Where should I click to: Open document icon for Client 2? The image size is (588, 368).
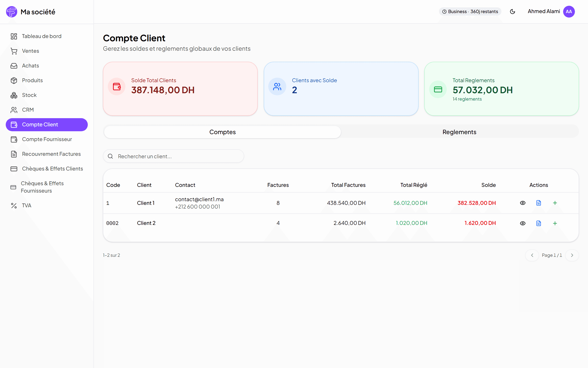point(539,223)
